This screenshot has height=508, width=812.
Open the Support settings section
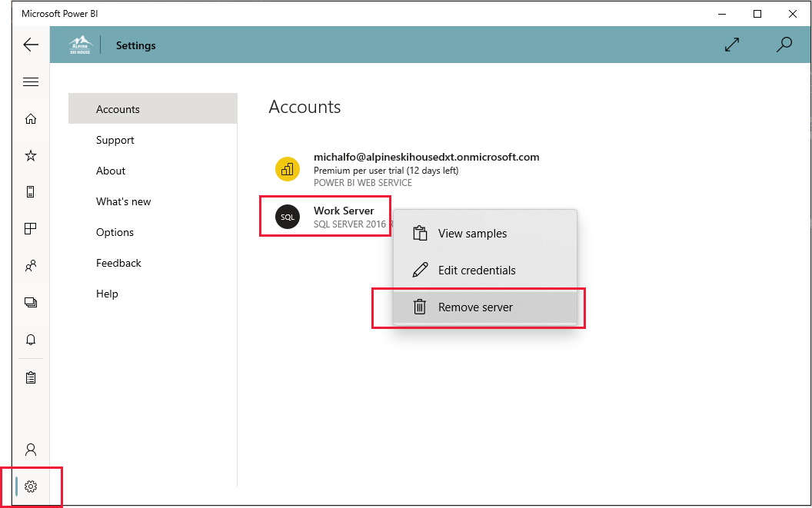[x=153, y=140]
